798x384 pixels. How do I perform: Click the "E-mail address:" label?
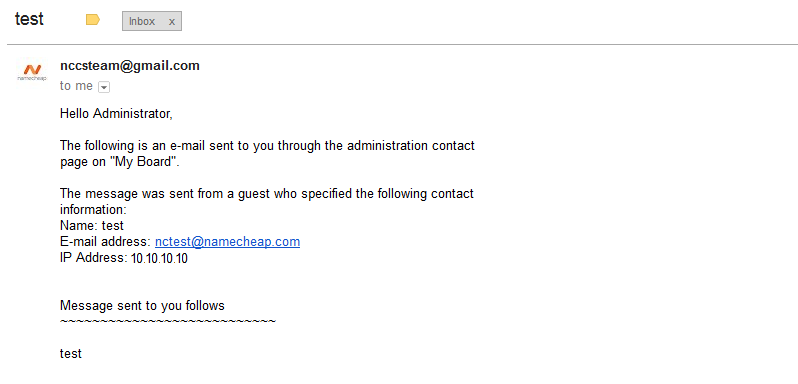(x=105, y=242)
